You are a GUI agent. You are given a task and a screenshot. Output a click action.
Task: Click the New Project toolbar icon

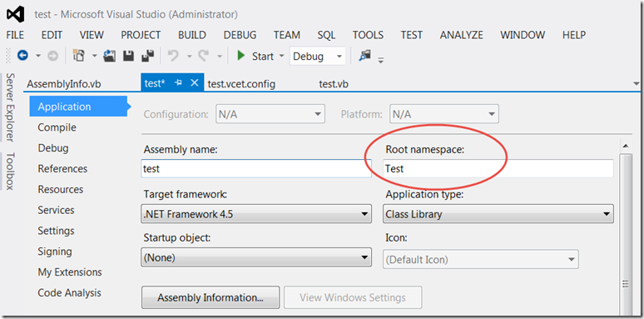tap(78, 56)
